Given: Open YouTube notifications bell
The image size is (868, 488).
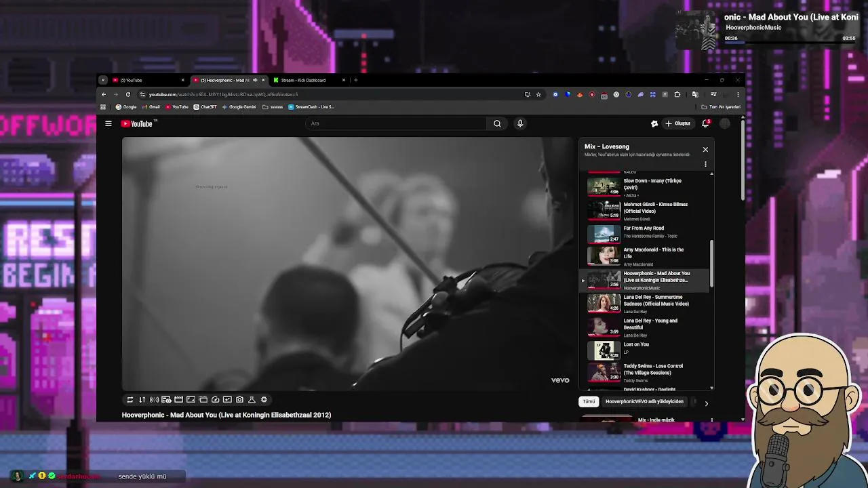Looking at the screenshot, I should tap(705, 123).
